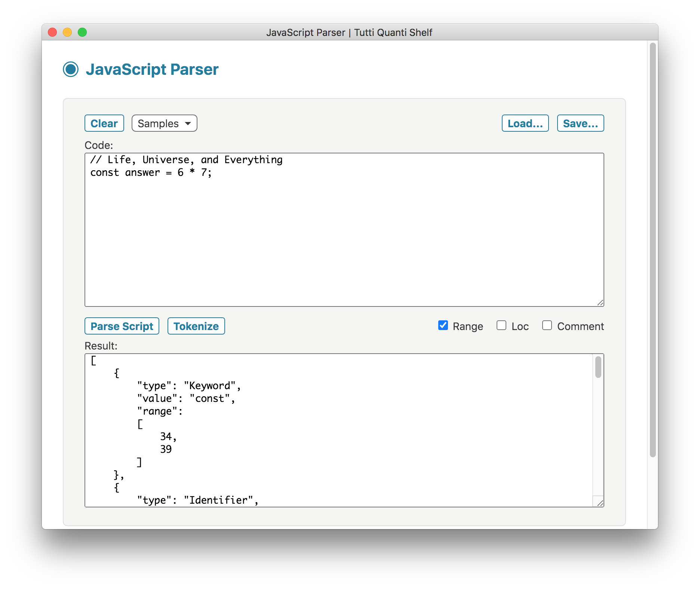The image size is (700, 589).
Task: Click the Comment checkbox label text
Action: coord(580,326)
